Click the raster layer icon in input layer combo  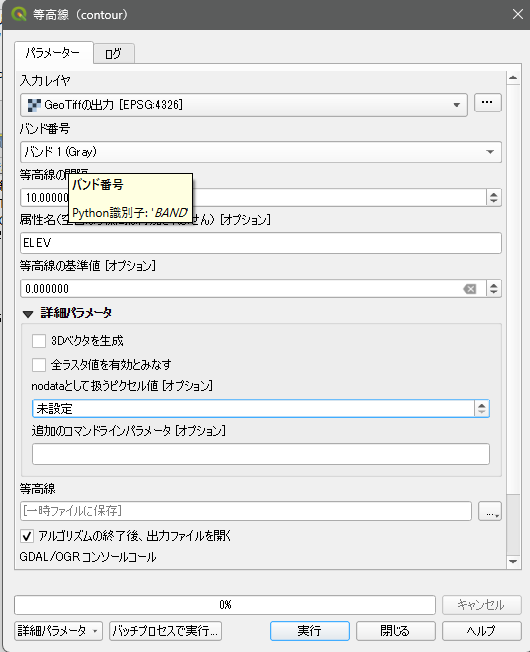(34, 105)
